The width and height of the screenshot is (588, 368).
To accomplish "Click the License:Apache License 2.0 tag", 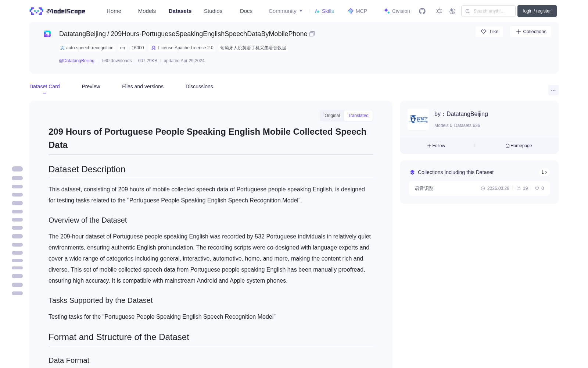I will tap(182, 48).
